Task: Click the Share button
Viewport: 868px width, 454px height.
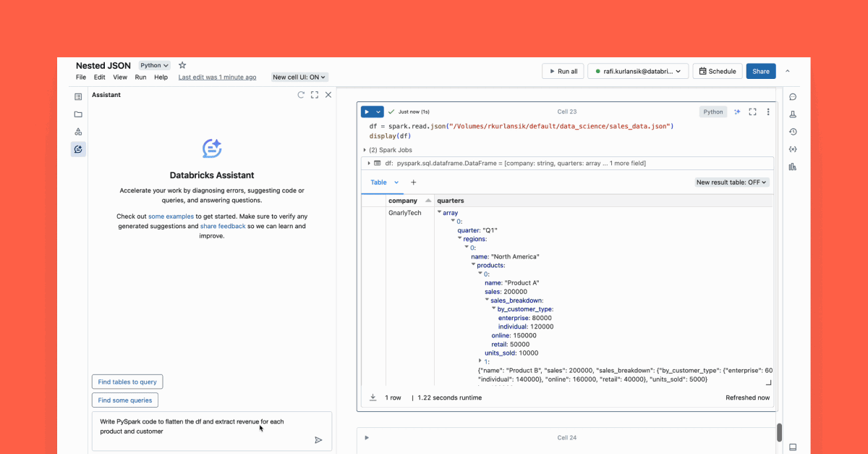Action: [x=760, y=72]
